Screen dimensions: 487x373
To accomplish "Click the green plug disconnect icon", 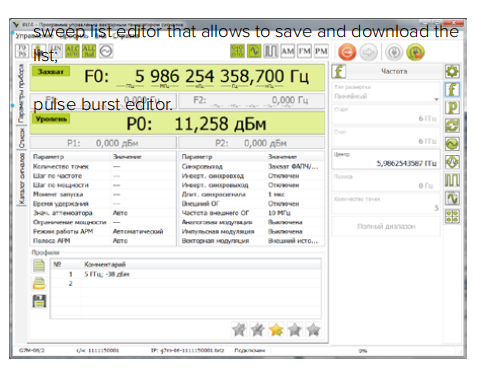I will click(415, 52).
